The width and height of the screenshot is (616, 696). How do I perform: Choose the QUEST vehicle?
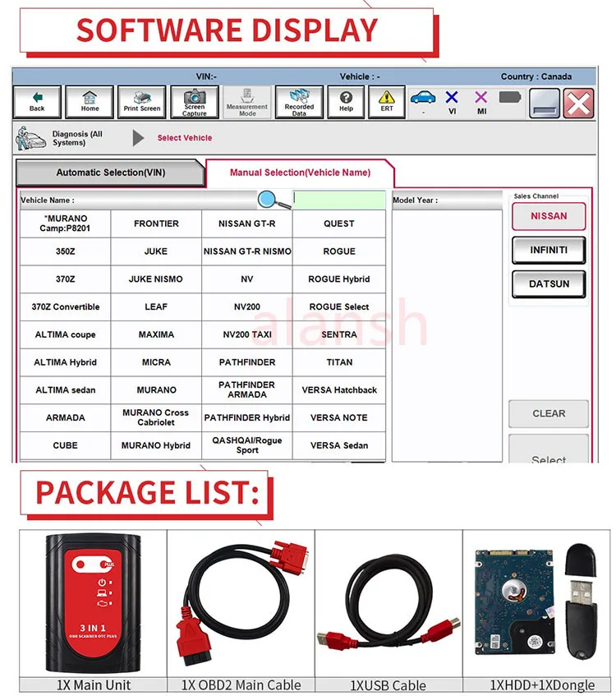tap(339, 224)
